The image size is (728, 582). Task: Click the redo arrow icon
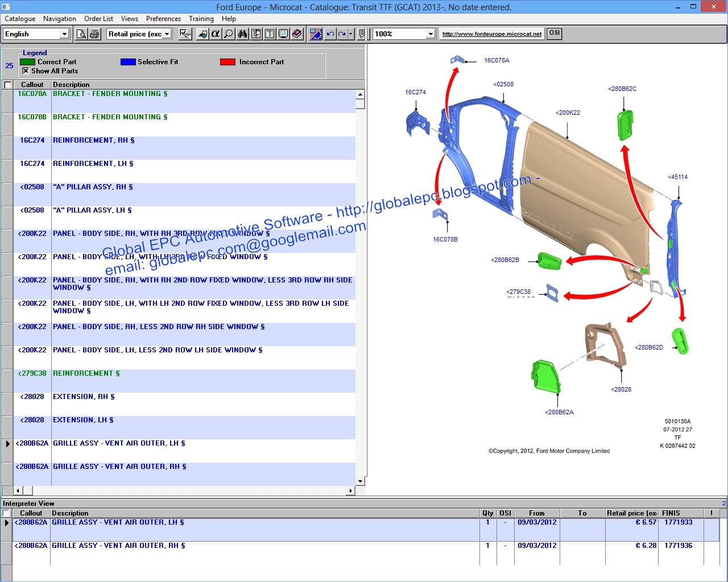click(342, 34)
